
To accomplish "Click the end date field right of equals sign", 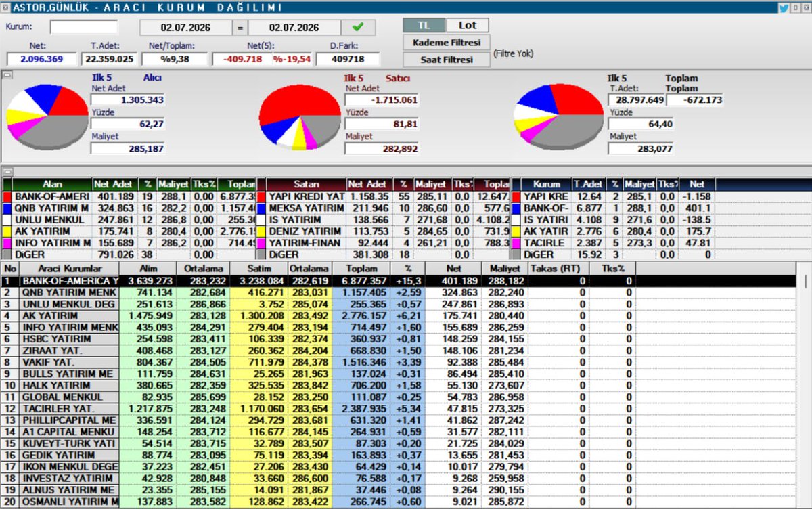I will tap(294, 28).
